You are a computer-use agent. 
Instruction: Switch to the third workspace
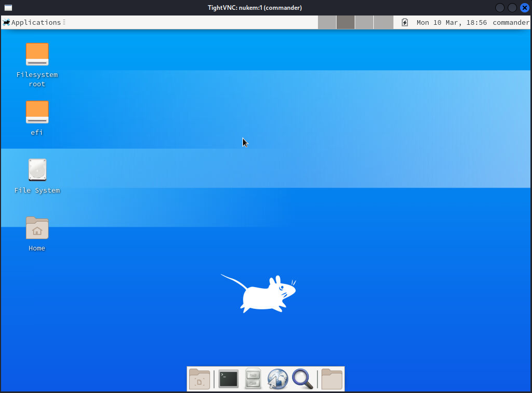click(364, 22)
